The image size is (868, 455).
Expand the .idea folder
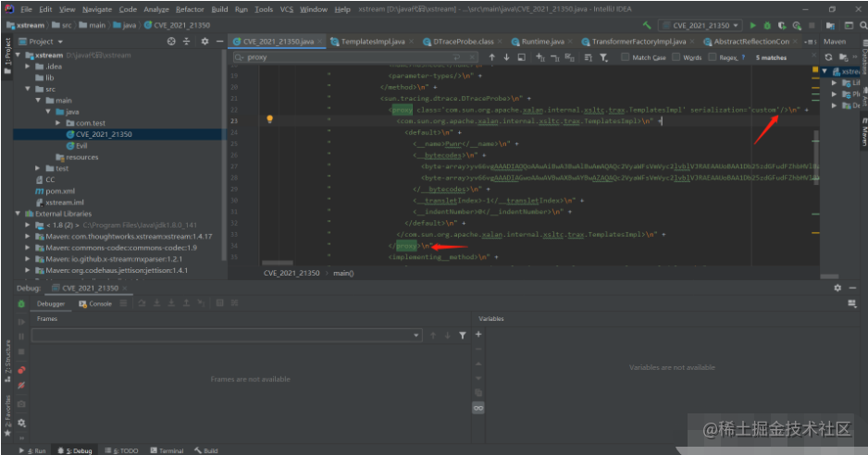click(28, 66)
